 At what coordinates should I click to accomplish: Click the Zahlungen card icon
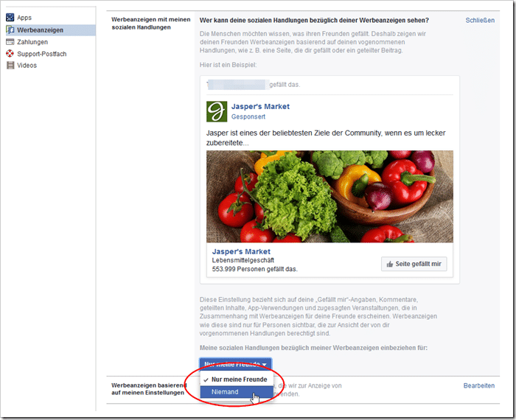pyautogui.click(x=10, y=42)
